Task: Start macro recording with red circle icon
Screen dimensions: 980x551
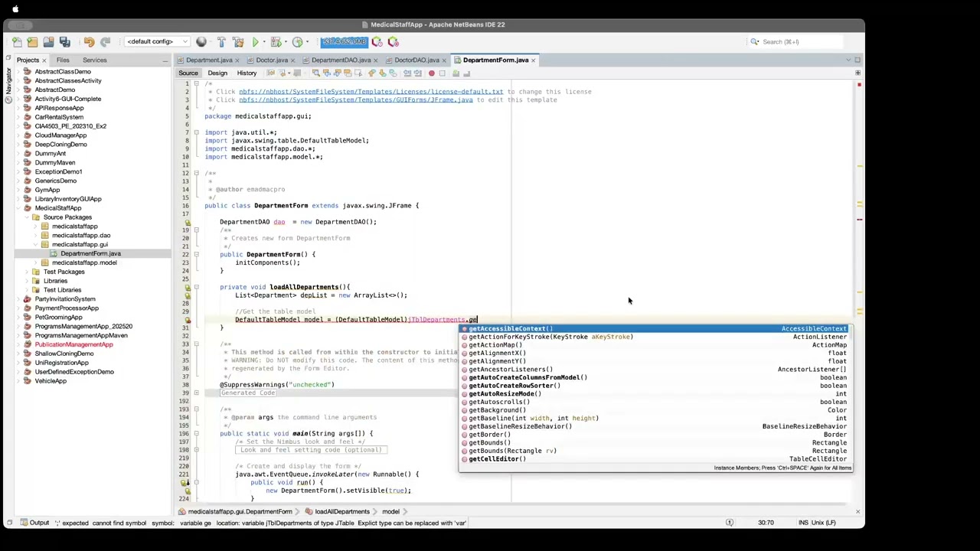Action: pyautogui.click(x=432, y=73)
